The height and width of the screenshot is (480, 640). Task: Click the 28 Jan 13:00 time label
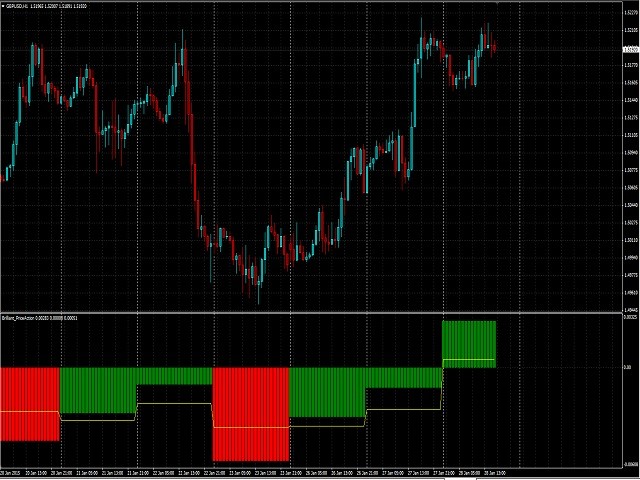pyautogui.click(x=495, y=473)
